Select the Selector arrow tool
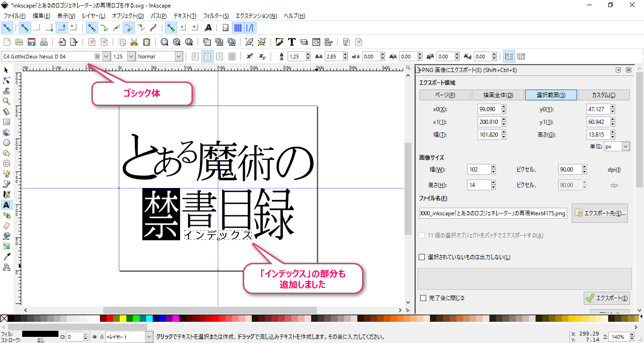This screenshot has height=343, width=644. pyautogui.click(x=6, y=70)
